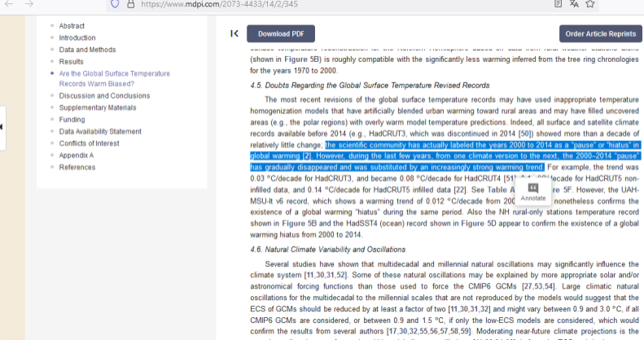This screenshot has width=644, height=340.
Task: Open citation [2] in highlighted text
Action: click(307, 156)
